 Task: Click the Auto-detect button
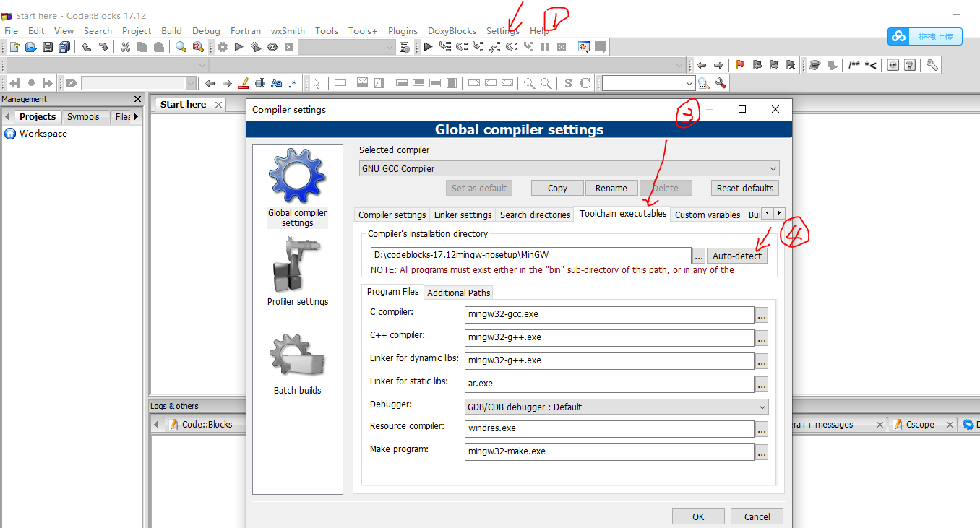coord(737,256)
